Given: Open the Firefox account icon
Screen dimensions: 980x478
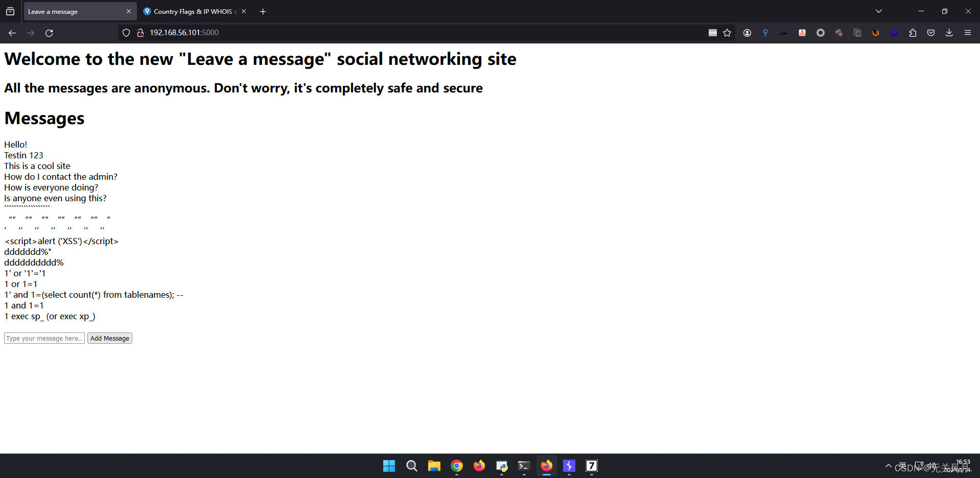Looking at the screenshot, I should point(747,33).
